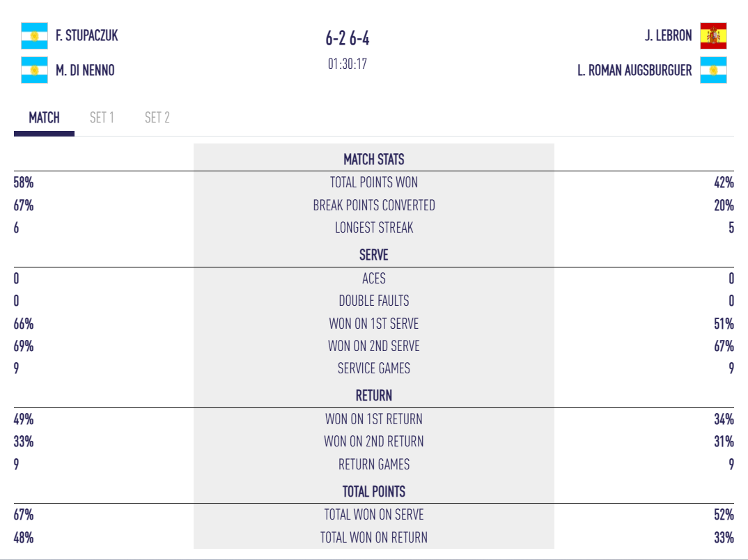Open J. Lebron player name
The width and height of the screenshot is (748, 560).
point(669,36)
